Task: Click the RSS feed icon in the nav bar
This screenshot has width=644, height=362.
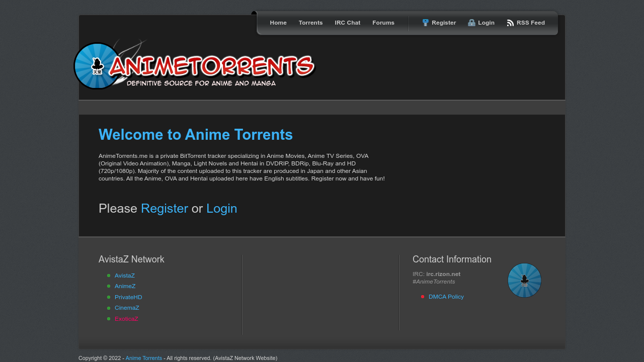Action: pos(510,23)
